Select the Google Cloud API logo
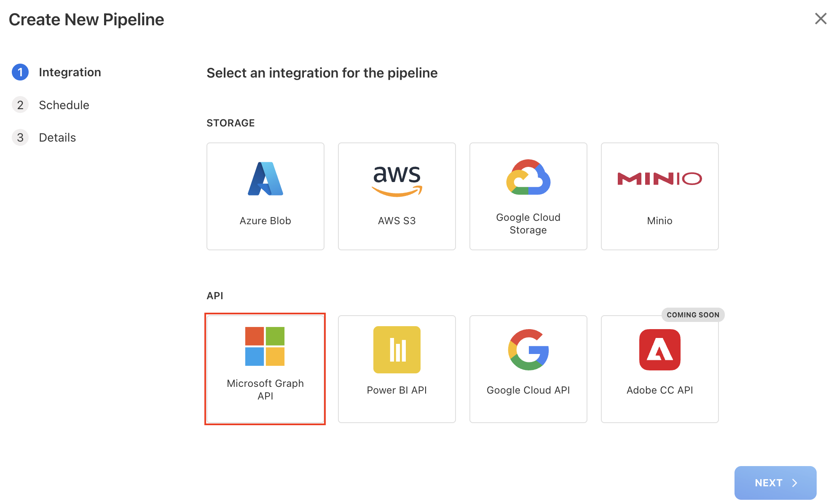This screenshot has height=504, width=831. click(528, 350)
